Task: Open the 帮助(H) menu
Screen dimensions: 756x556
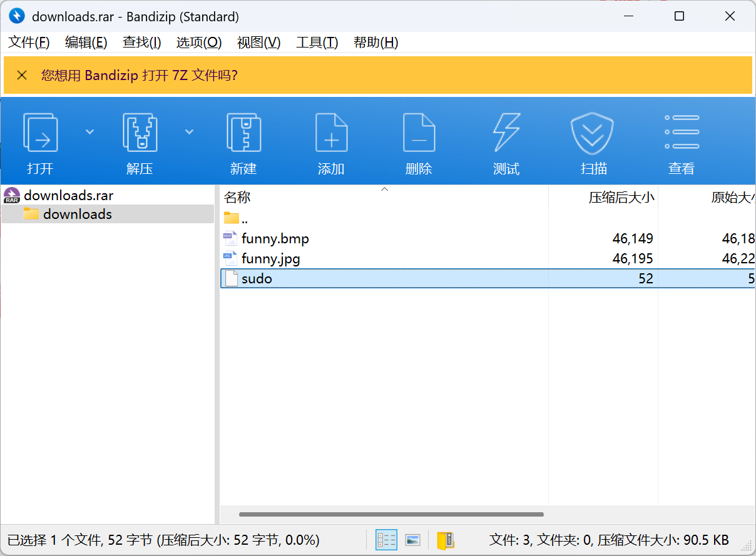Action: coord(376,43)
